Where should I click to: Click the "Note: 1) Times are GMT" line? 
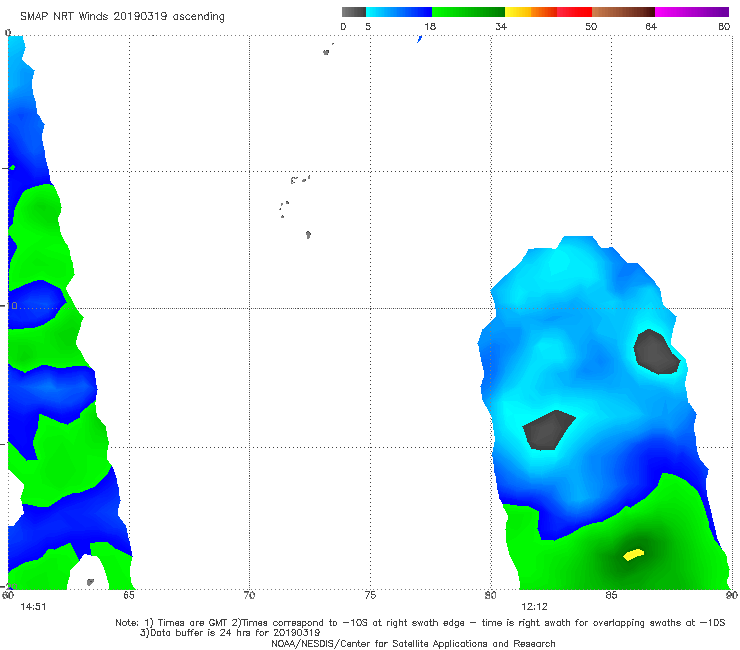click(x=420, y=623)
